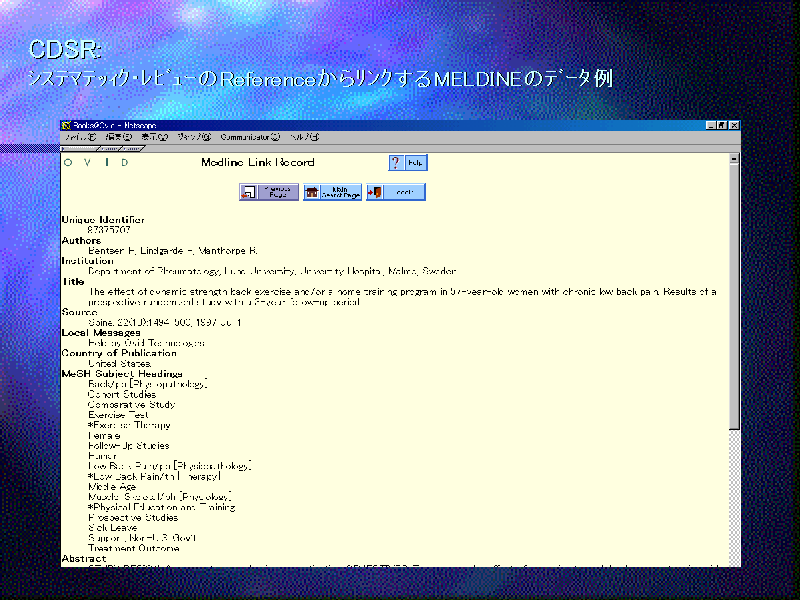Click the Netscape icon in the title bar
Screen dimensions: 800x600
66,125
